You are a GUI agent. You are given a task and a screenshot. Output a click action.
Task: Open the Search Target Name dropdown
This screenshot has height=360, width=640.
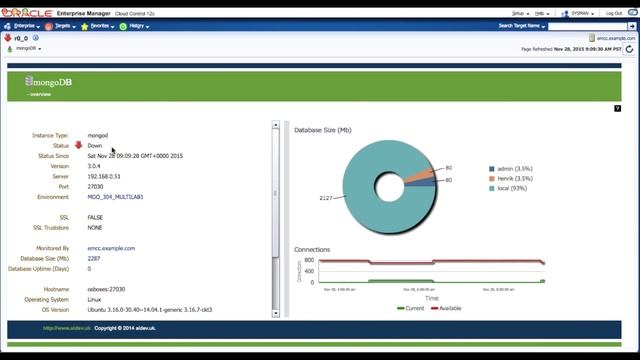522,26
